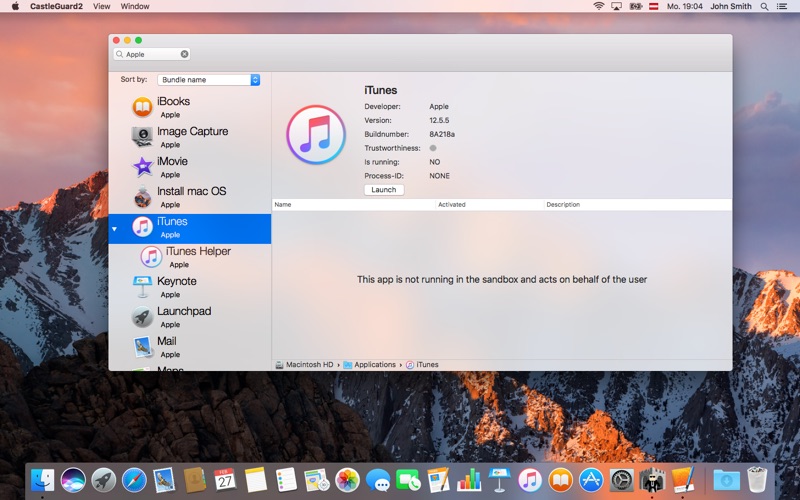Open Messages from the Dock
This screenshot has height=500, width=800.
pos(378,480)
